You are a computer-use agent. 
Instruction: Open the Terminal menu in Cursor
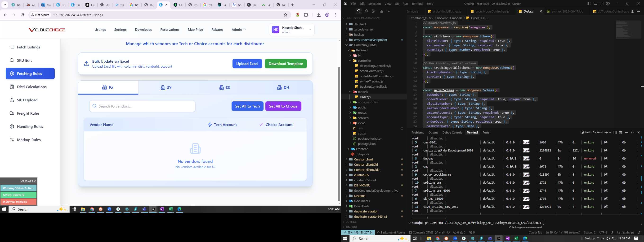(x=417, y=4)
